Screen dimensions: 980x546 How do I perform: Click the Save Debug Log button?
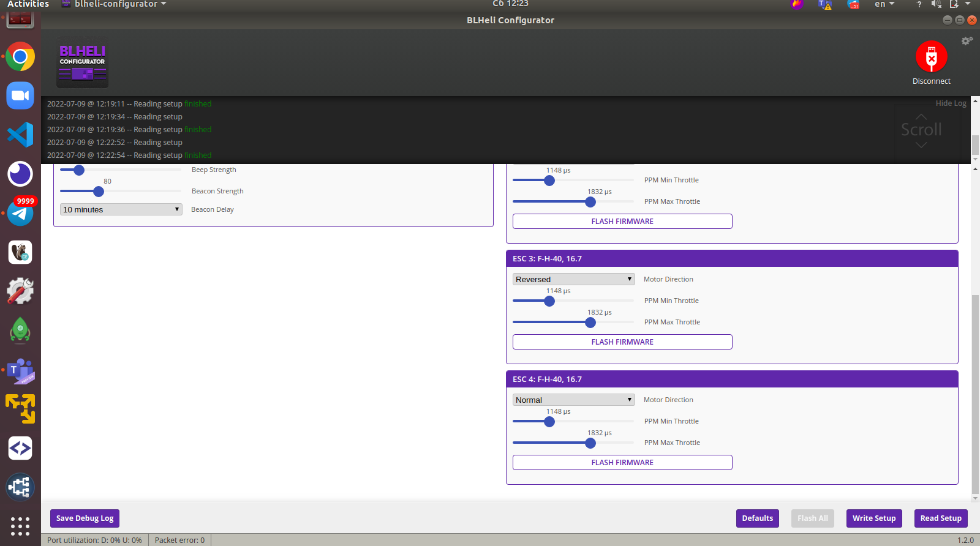[85, 518]
